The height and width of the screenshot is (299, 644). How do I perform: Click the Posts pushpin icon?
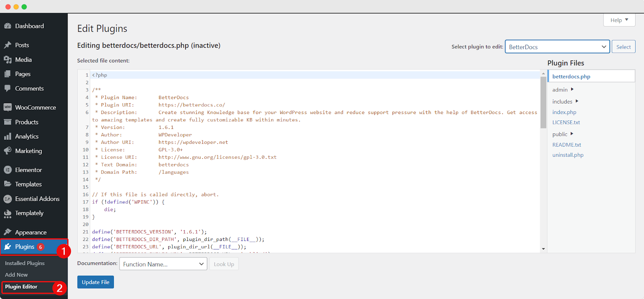8,45
